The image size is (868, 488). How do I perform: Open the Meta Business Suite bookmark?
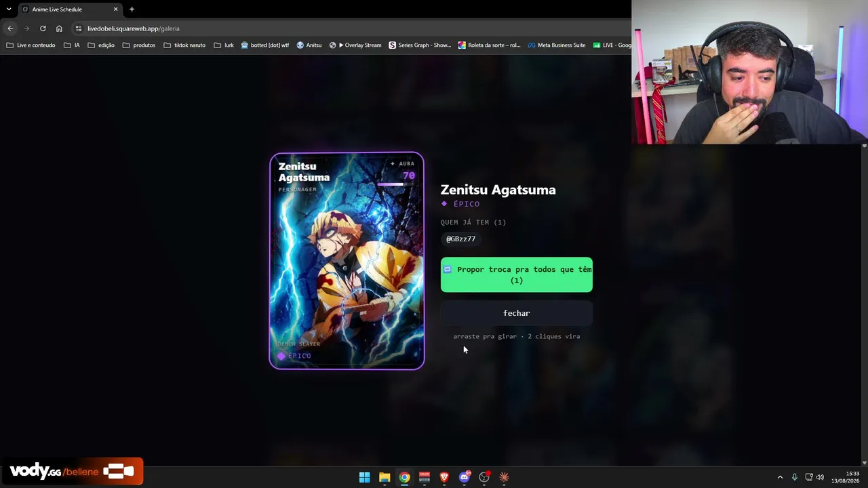[x=557, y=45]
